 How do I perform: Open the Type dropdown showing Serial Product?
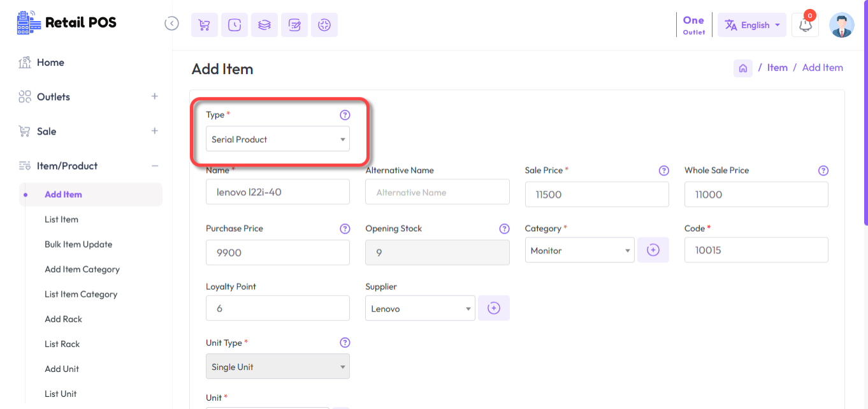(277, 138)
